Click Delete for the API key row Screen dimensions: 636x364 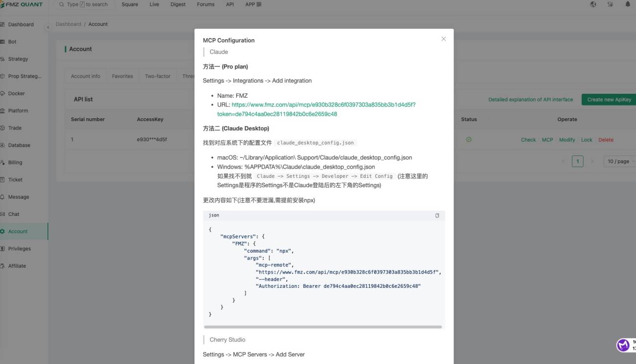pos(606,140)
